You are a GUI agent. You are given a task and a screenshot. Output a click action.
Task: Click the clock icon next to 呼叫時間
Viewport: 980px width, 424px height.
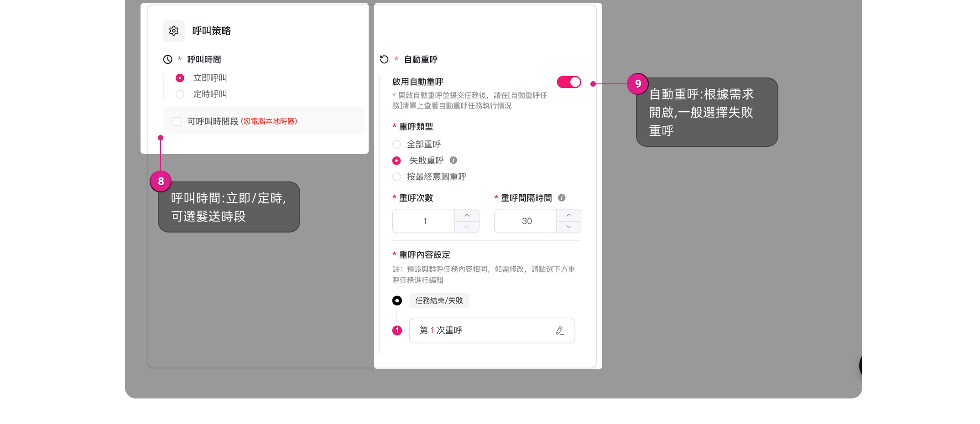168,59
